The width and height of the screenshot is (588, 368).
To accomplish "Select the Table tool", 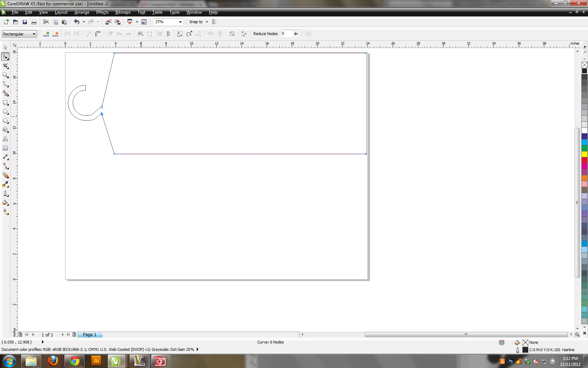I will tap(5, 148).
